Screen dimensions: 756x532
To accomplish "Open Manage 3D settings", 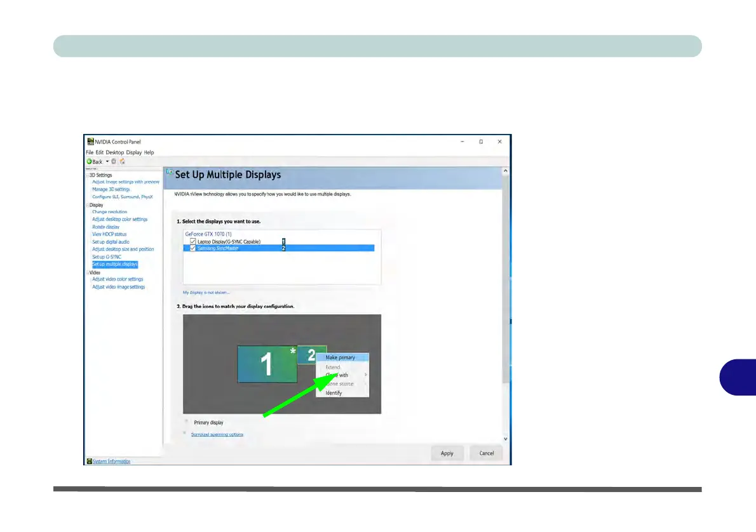I will coord(111,189).
